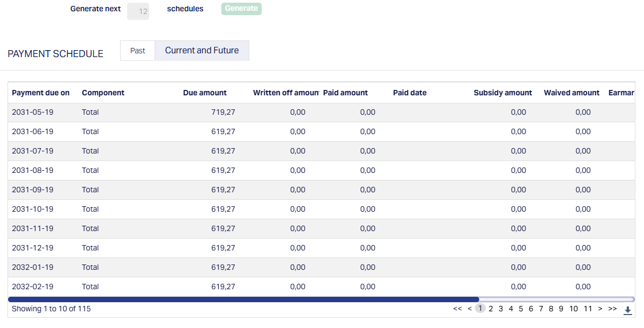The width and height of the screenshot is (644, 328).
Task: Go to next page with > arrow
Action: click(x=600, y=309)
